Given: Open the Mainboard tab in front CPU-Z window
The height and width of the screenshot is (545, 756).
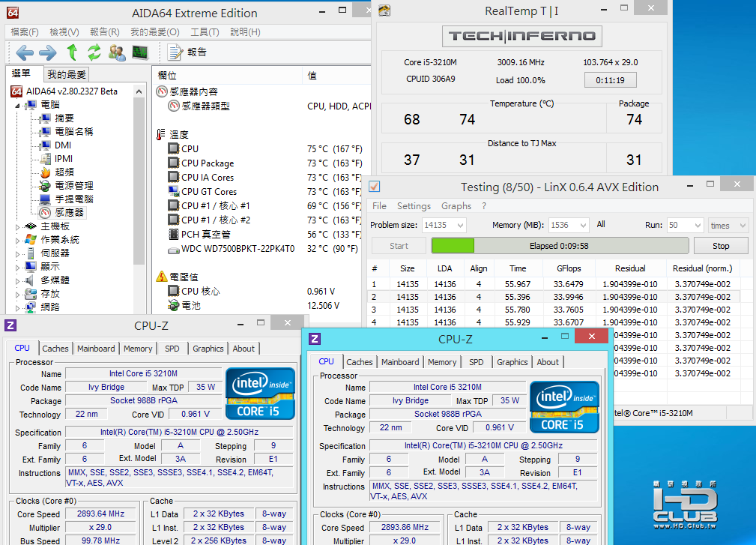Looking at the screenshot, I should click(399, 362).
